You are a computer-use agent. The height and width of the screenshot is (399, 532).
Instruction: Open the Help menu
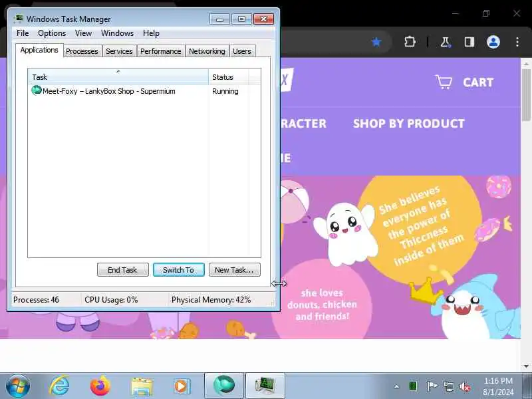(151, 33)
